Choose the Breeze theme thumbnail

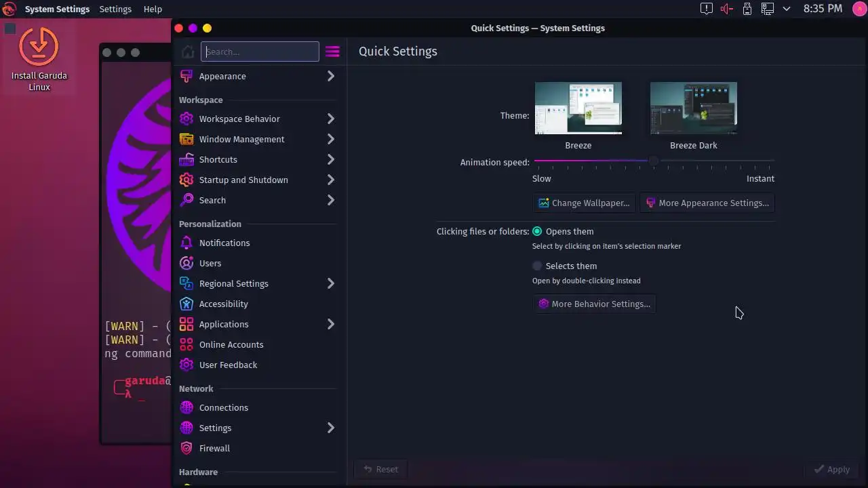(x=578, y=108)
